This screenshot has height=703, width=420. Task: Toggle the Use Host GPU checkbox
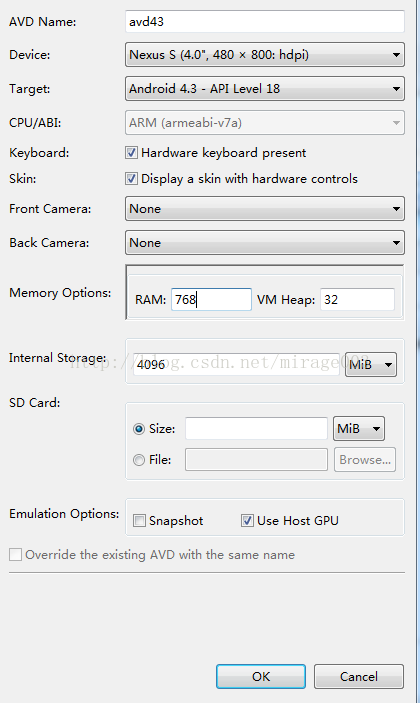point(247,521)
